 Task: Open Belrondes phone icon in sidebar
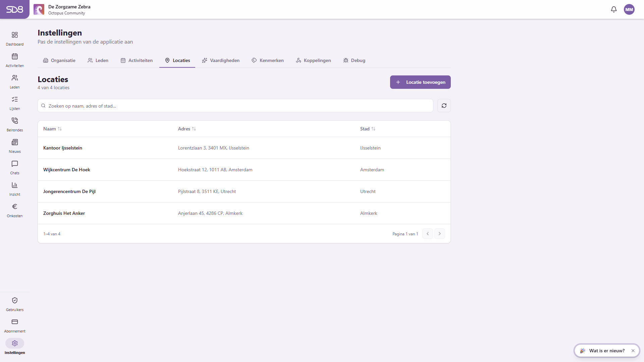click(15, 121)
